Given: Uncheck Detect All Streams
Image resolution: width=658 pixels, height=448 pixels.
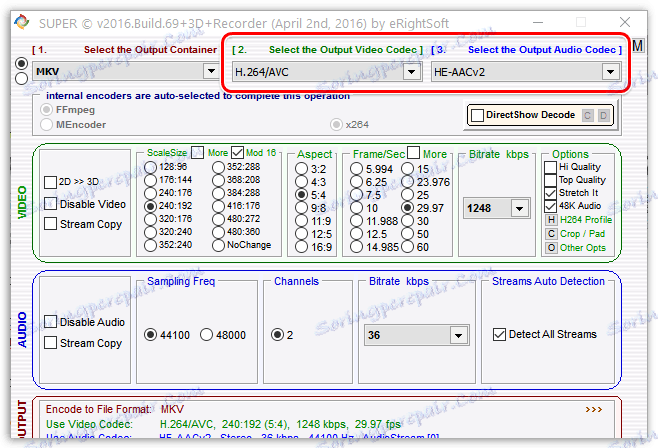Looking at the screenshot, I should coord(499,334).
